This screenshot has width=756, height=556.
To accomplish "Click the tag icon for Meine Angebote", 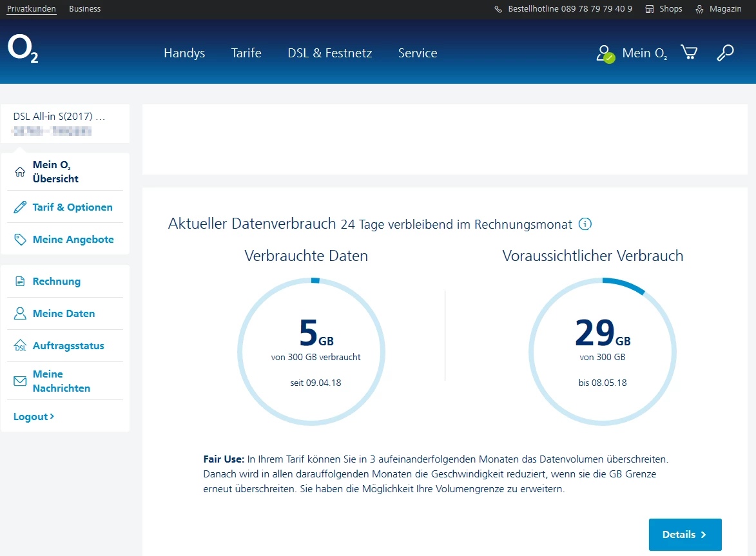I will tap(20, 240).
